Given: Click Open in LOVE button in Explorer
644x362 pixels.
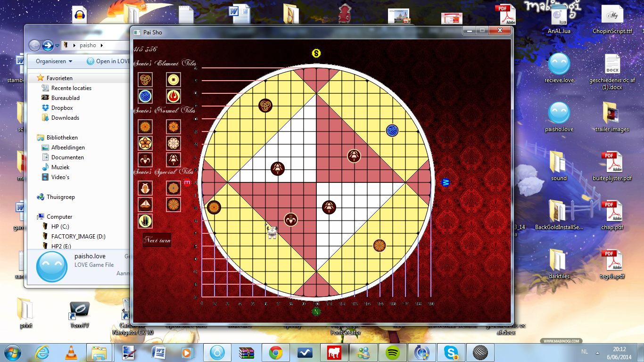Looking at the screenshot, I should (108, 61).
